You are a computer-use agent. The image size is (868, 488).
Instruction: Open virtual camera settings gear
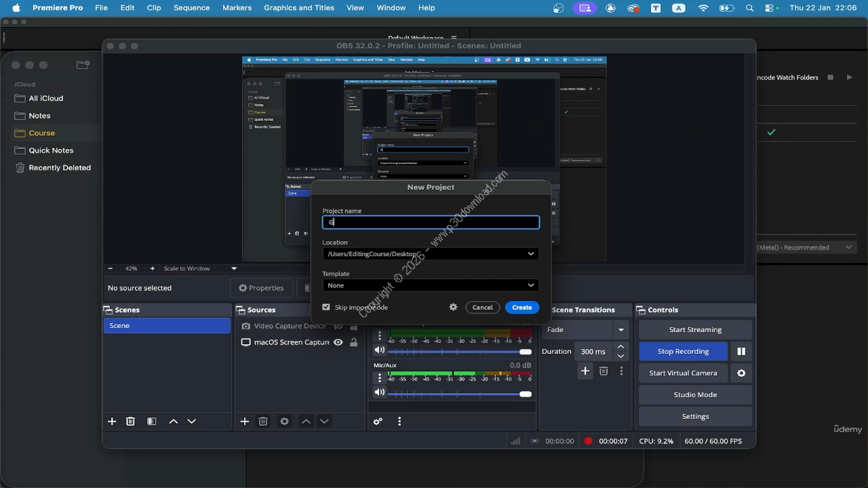tap(741, 373)
